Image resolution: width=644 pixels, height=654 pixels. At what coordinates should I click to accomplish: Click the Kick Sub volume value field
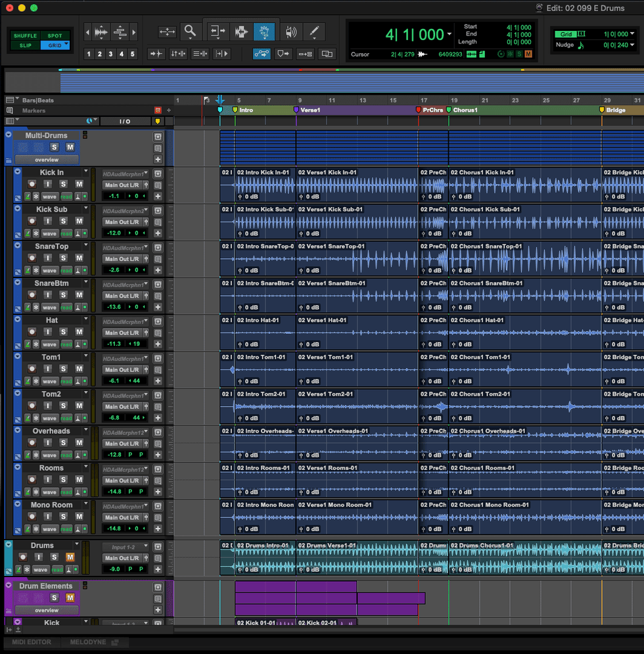tap(114, 233)
